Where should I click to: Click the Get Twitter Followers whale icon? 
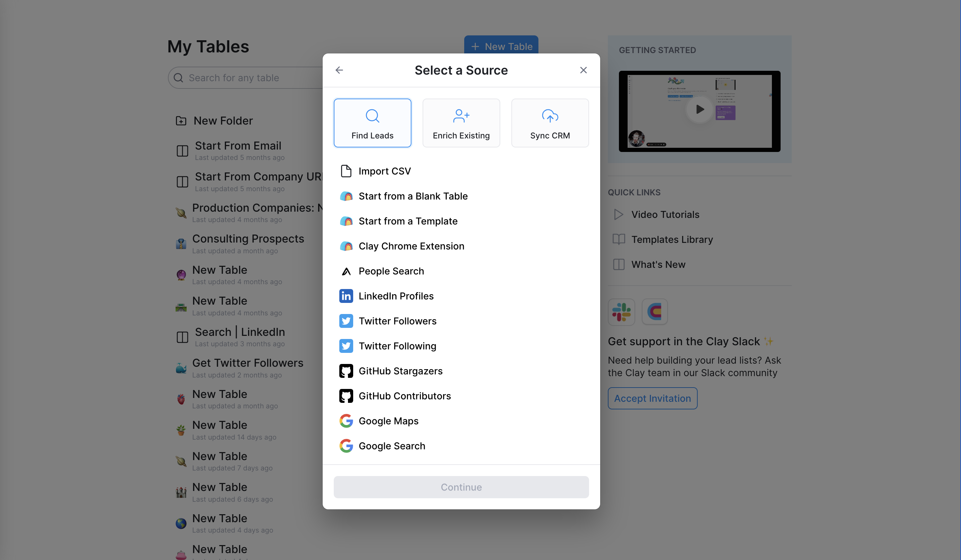click(x=181, y=368)
